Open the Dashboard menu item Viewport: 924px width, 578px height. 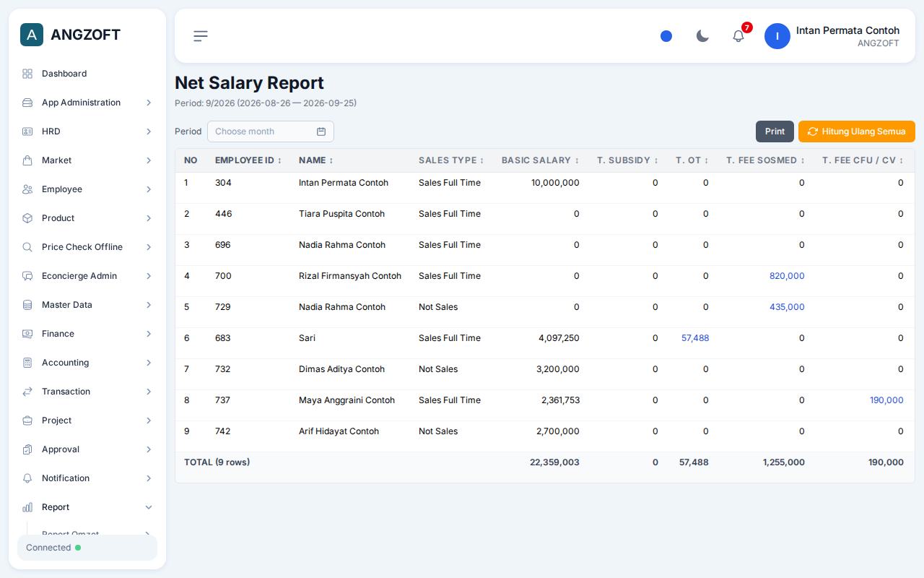tap(87, 74)
